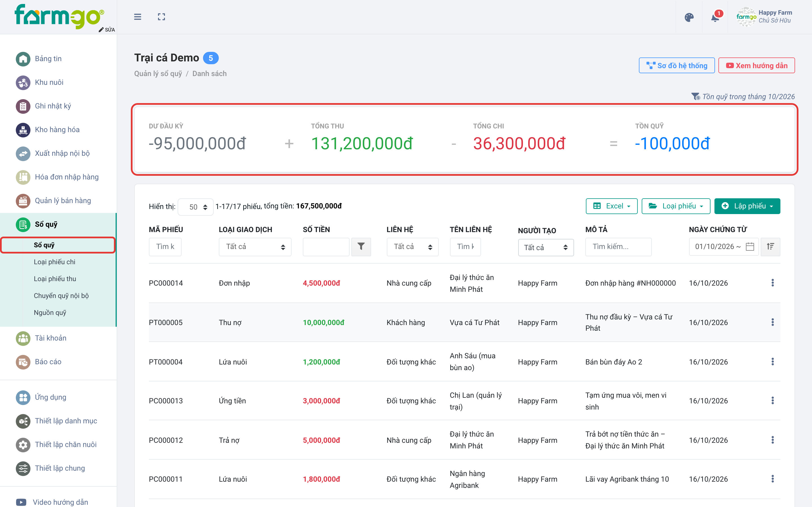
Task: Open the notifications bell
Action: [x=715, y=17]
